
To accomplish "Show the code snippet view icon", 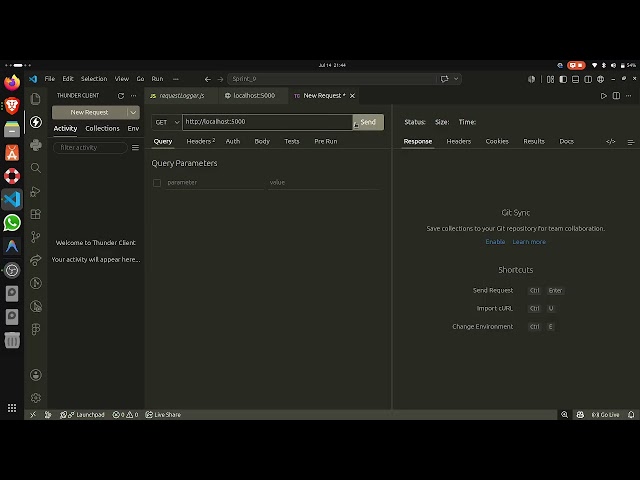I will 610,141.
